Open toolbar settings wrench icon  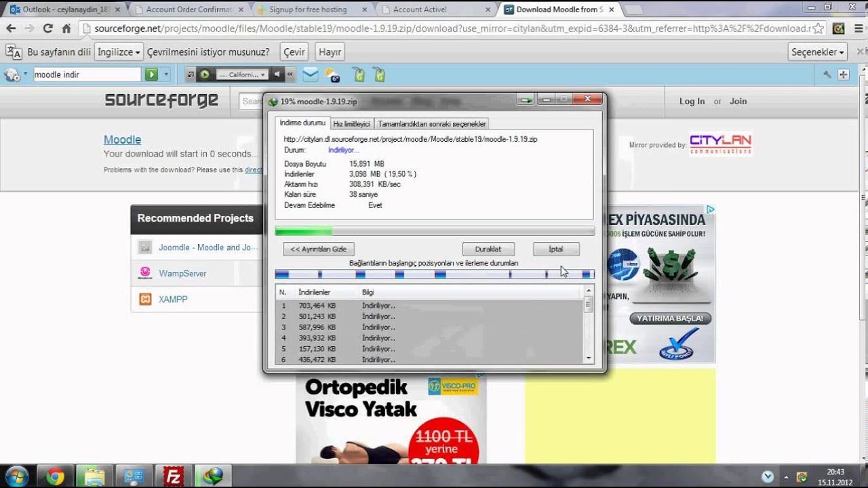(827, 75)
